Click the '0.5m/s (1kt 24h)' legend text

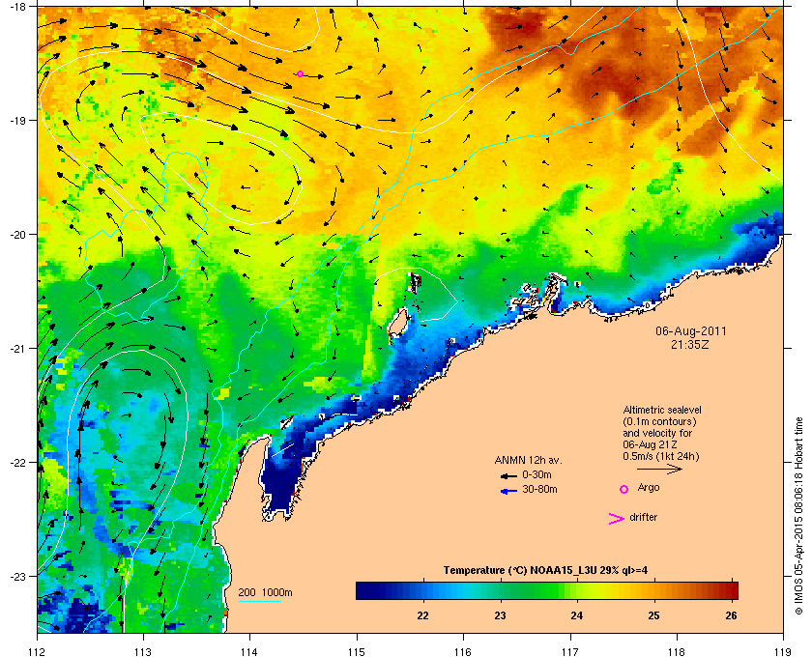click(661, 456)
